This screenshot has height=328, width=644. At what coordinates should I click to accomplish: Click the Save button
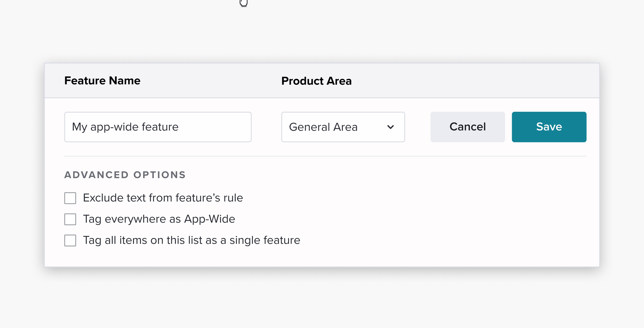[549, 127]
